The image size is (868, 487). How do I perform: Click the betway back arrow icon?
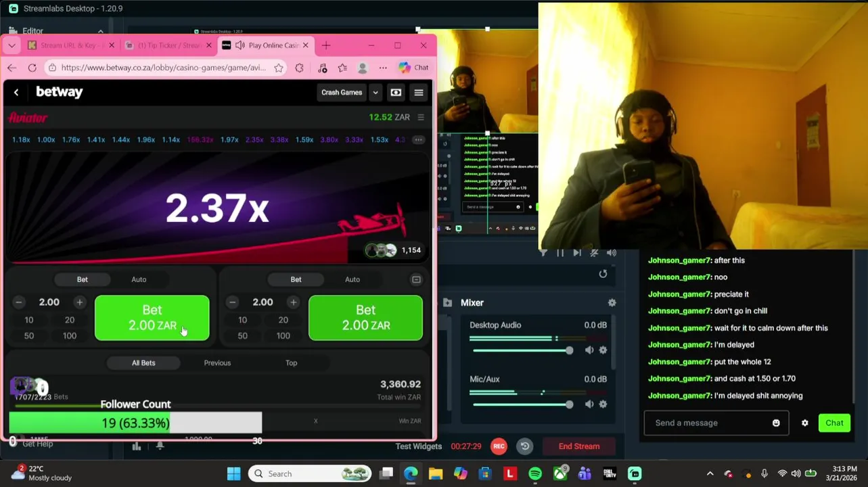click(16, 93)
